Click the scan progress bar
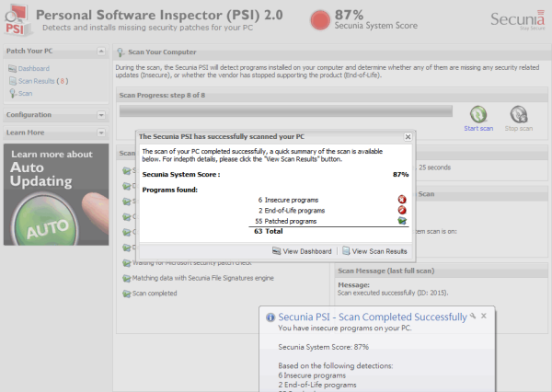Screen dimensions: 552x392 click(286, 111)
